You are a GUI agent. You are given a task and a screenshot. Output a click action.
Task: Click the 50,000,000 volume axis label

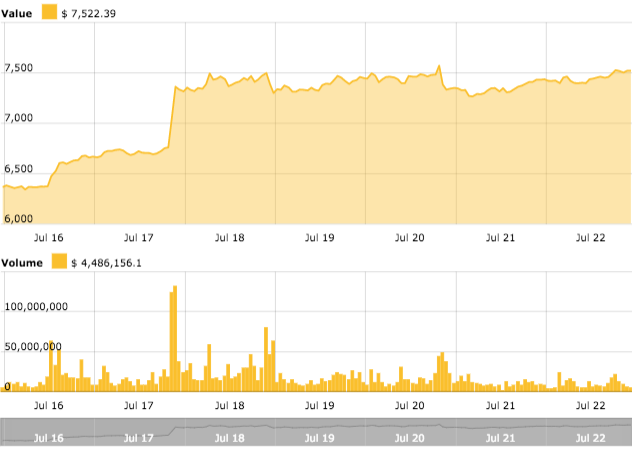coord(33,347)
